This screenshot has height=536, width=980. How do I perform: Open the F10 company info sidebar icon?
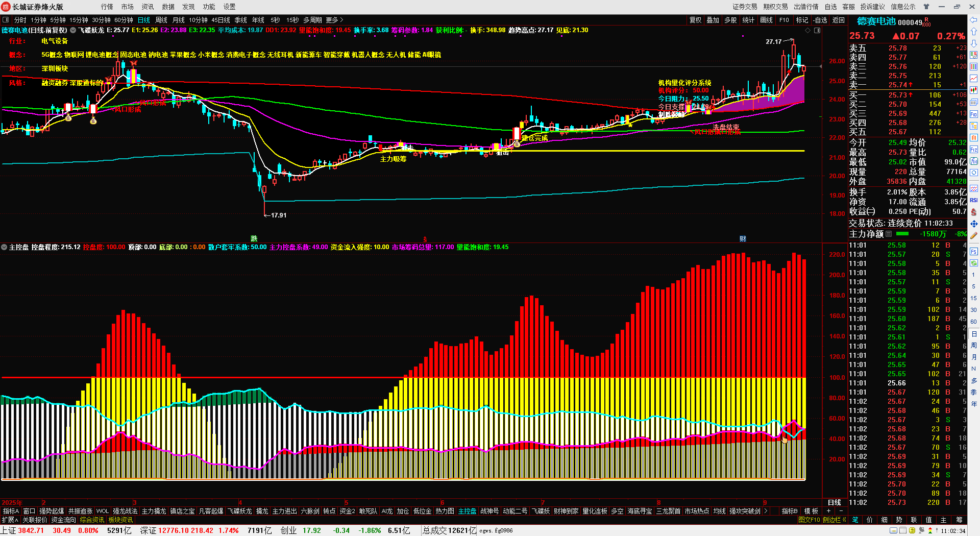pos(974,114)
